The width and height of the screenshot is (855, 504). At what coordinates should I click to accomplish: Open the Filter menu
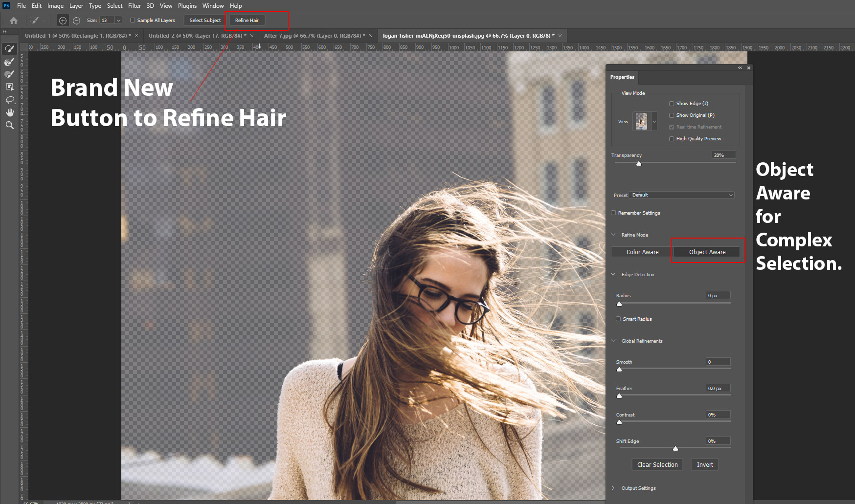click(x=135, y=6)
